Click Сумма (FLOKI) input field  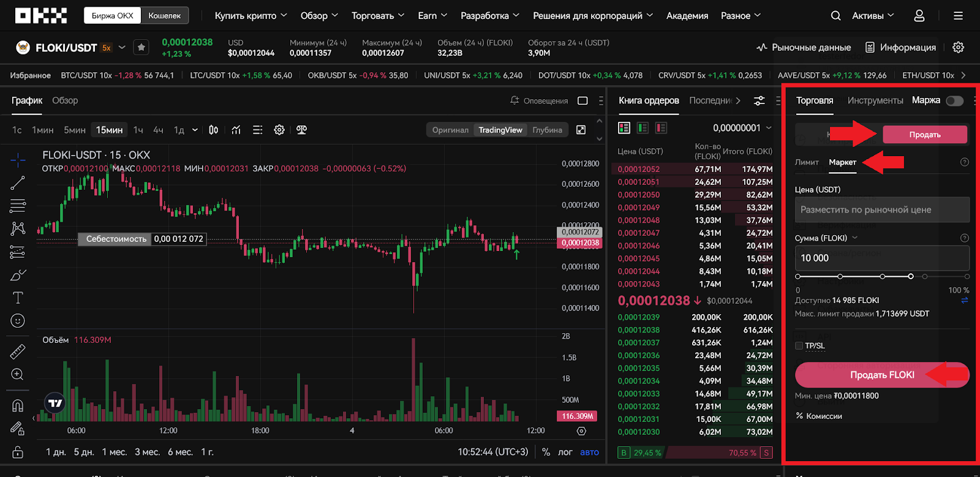click(882, 258)
